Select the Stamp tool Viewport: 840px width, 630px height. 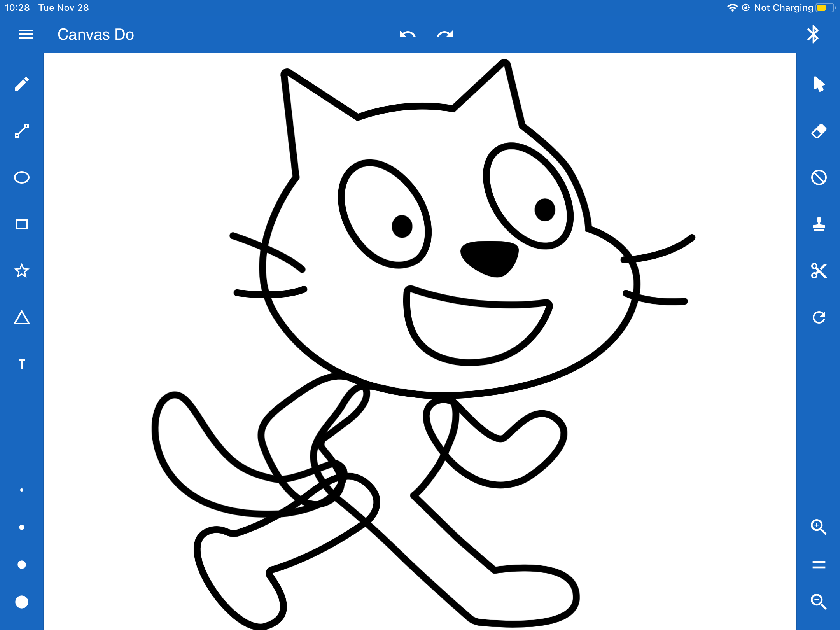pos(819,224)
